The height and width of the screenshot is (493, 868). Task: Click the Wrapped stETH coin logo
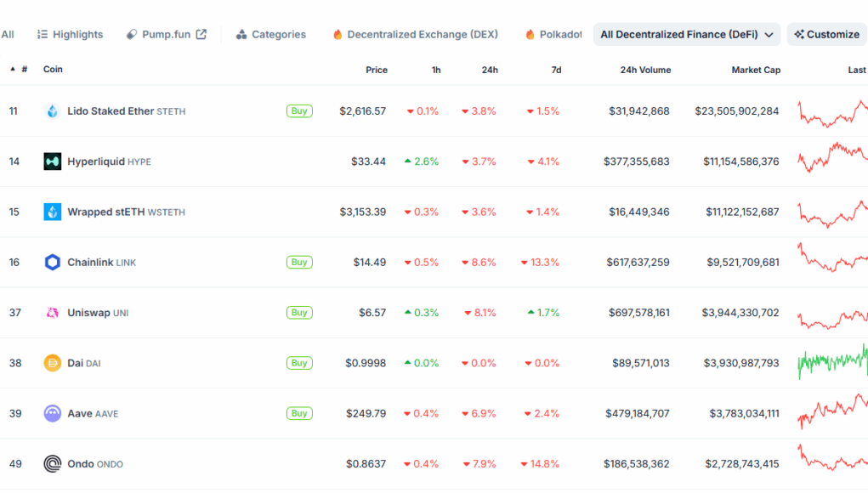point(53,212)
